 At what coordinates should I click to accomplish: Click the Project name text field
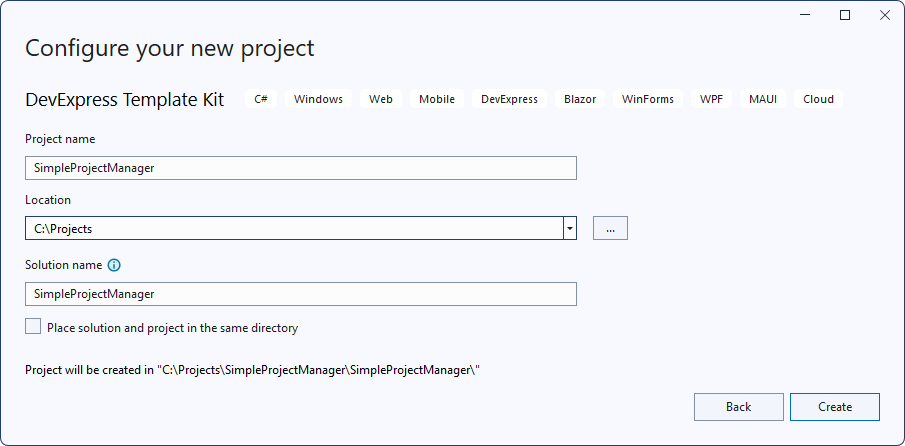[300, 168]
